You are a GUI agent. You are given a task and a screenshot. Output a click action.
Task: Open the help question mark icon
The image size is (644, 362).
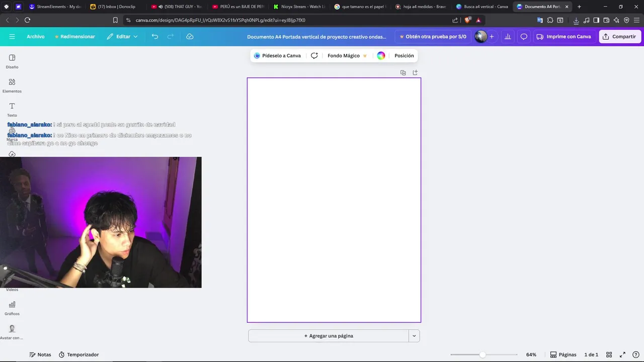pyautogui.click(x=636, y=354)
